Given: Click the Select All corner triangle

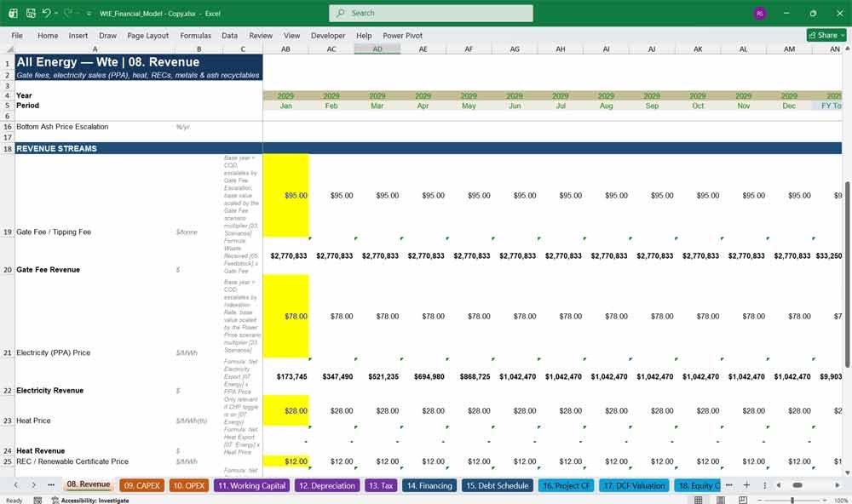Looking at the screenshot, I should click(x=9, y=49).
